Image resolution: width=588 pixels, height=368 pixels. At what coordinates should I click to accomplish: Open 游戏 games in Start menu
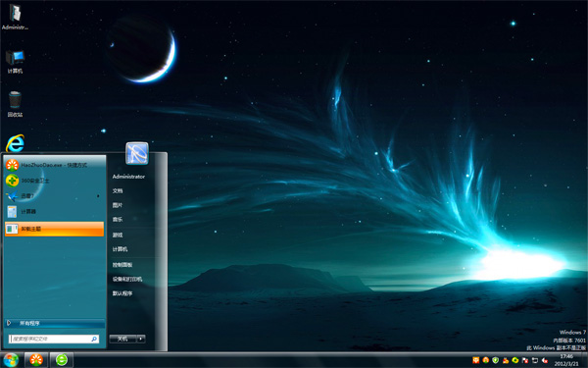coord(118,236)
